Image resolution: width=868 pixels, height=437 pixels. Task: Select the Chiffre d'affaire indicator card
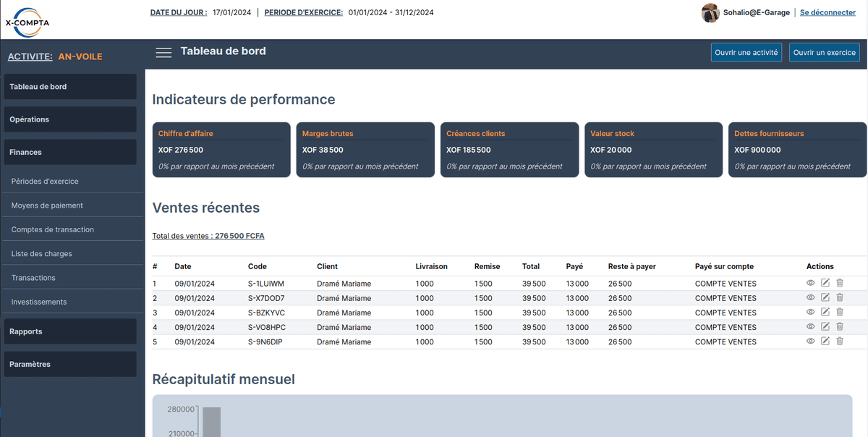221,150
